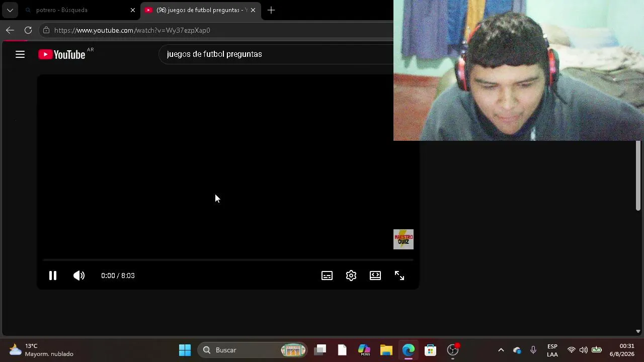This screenshot has height=362, width=644.
Task: Open the system volume tray icon
Action: [584, 350]
